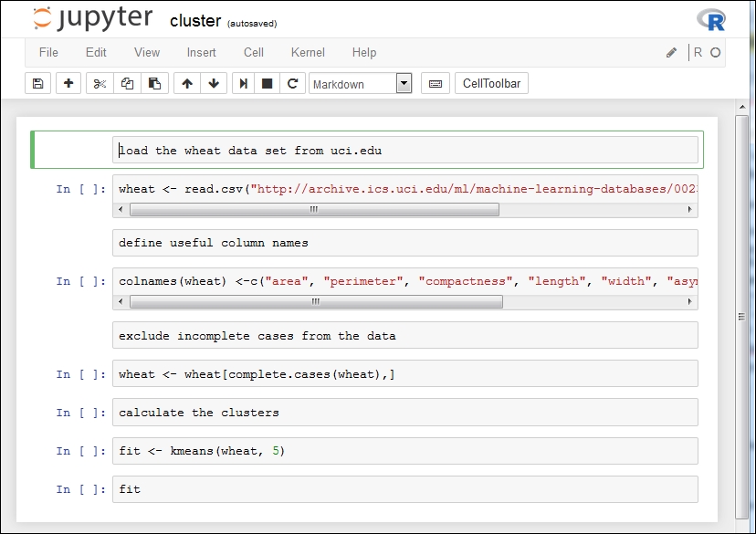The width and height of the screenshot is (756, 534).
Task: Click the CellToolbar button
Action: coord(491,83)
